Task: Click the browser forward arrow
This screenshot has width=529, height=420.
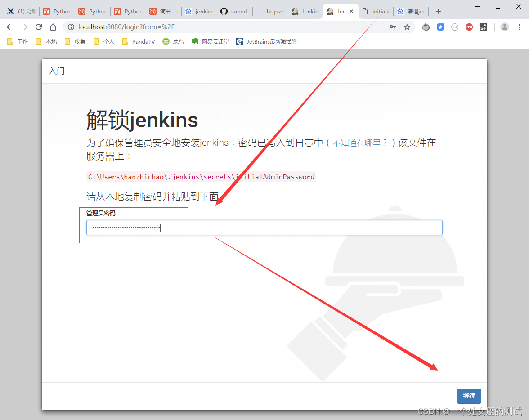Action: coord(24,27)
